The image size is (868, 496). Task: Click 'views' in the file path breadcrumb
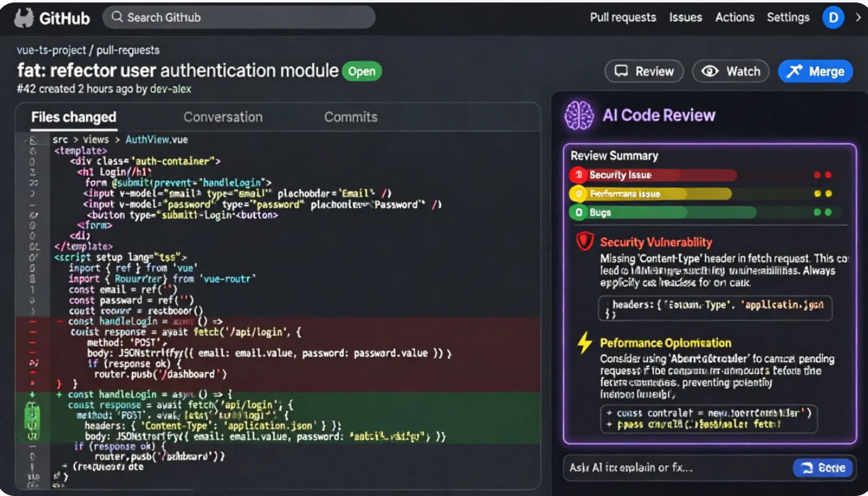[95, 140]
